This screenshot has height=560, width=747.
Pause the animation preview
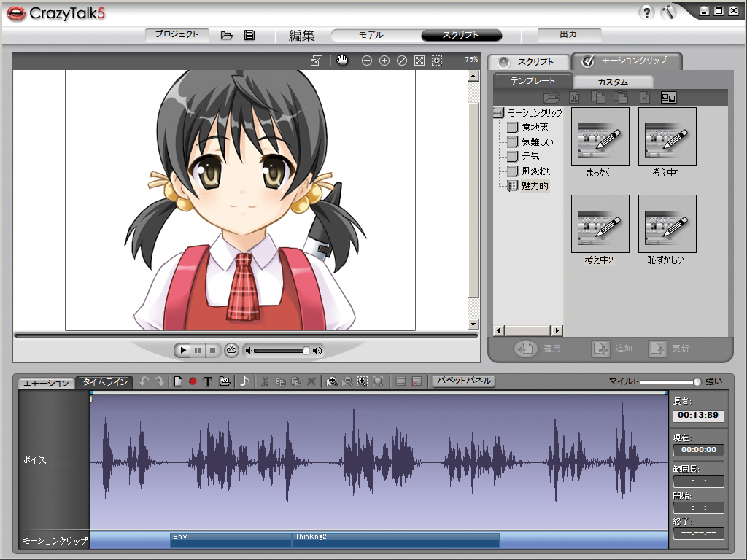(198, 351)
